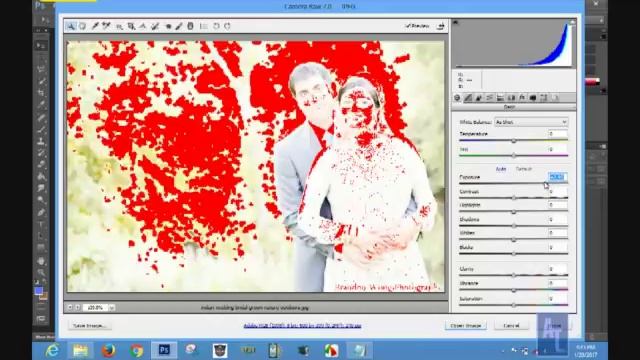Open the White Balance dropdown
This screenshot has height=360, width=640.
pyautogui.click(x=531, y=122)
